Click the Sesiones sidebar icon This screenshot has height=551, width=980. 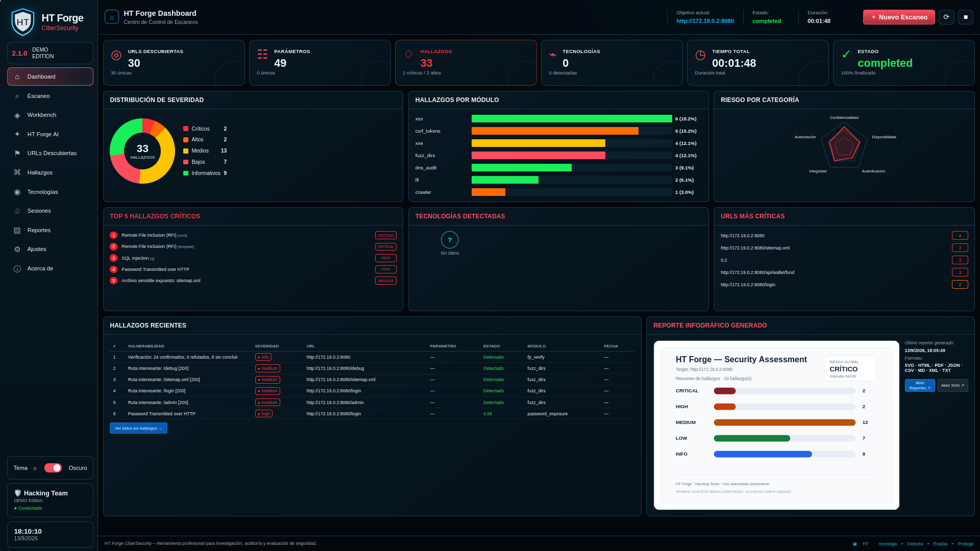click(17, 211)
